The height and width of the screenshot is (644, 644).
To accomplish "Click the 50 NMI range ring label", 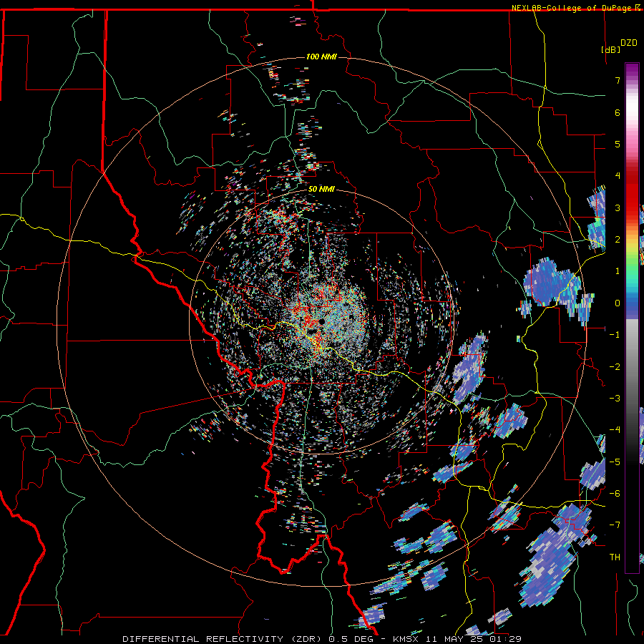I will pos(321,190).
